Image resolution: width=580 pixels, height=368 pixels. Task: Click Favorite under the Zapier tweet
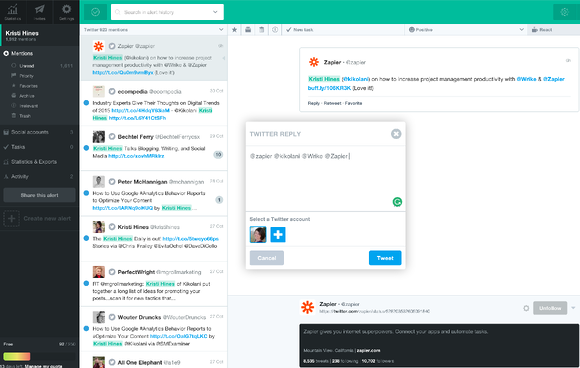354,103
